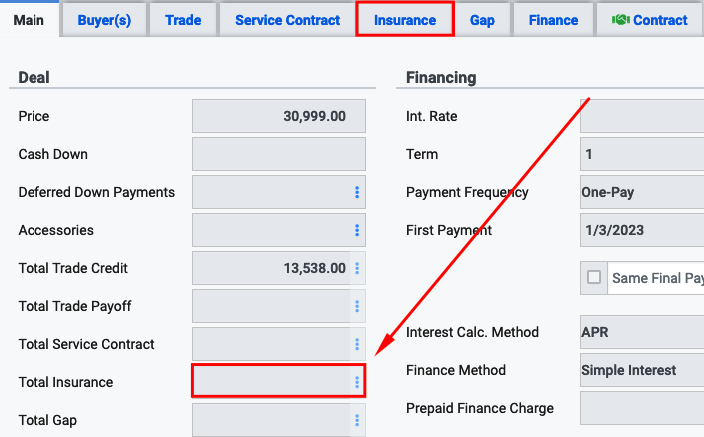This screenshot has width=704, height=437.
Task: Open Total Gap three-dot icon
Action: (x=357, y=420)
